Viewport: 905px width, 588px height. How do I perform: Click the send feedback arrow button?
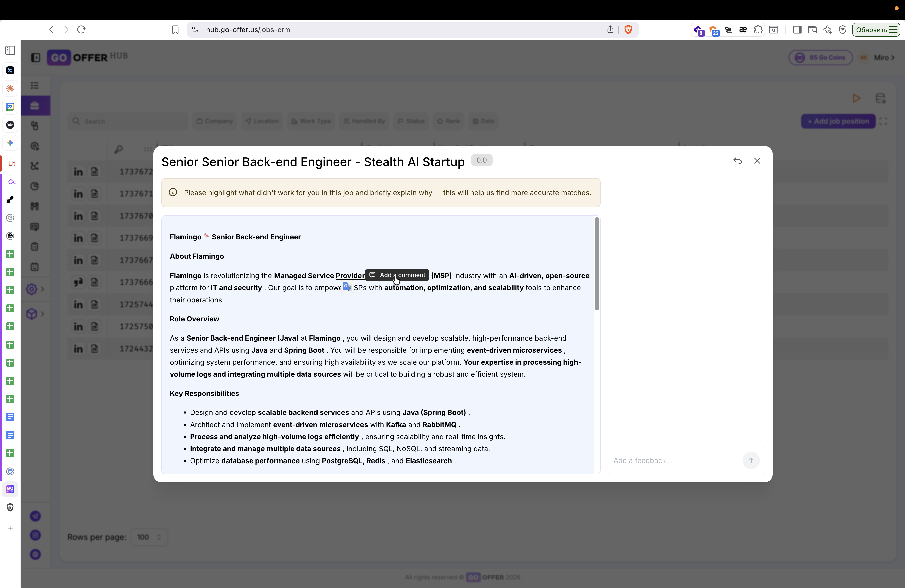tap(751, 460)
